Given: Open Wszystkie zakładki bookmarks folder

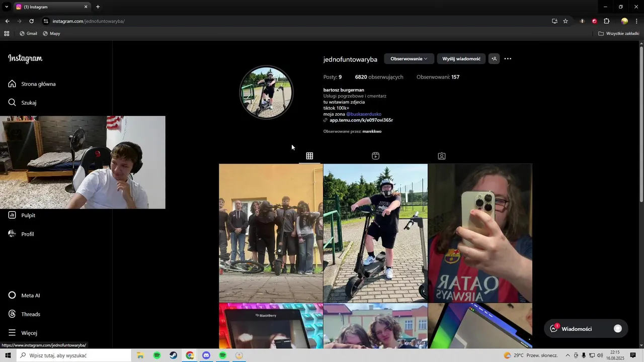Looking at the screenshot, I should point(618,34).
